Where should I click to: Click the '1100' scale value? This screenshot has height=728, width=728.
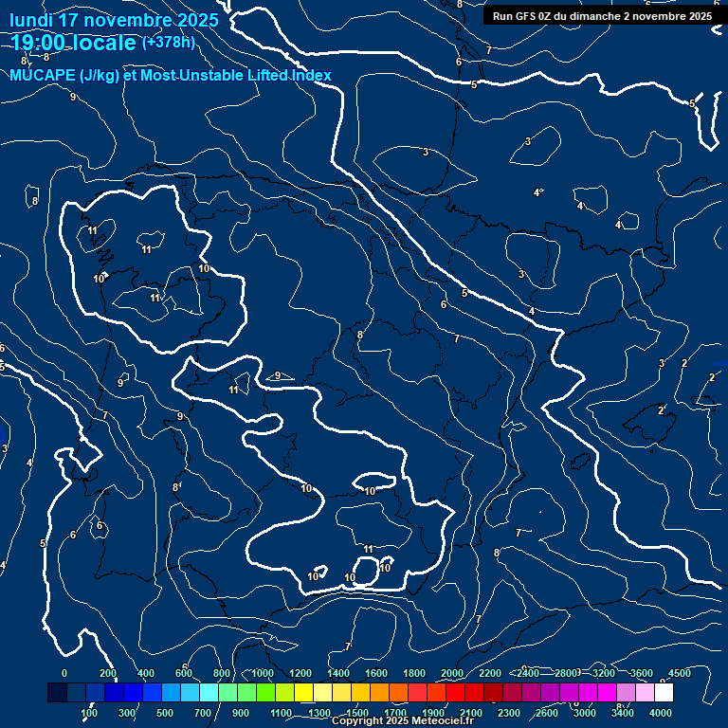coord(281,713)
